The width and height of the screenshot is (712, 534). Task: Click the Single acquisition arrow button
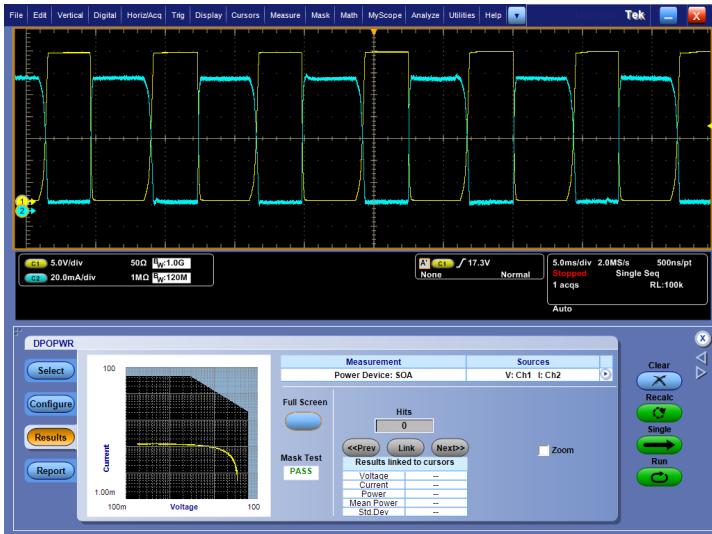(x=659, y=445)
